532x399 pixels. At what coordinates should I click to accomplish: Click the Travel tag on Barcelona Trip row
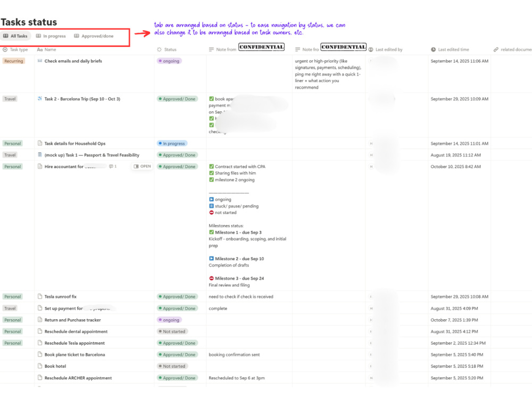[10, 99]
